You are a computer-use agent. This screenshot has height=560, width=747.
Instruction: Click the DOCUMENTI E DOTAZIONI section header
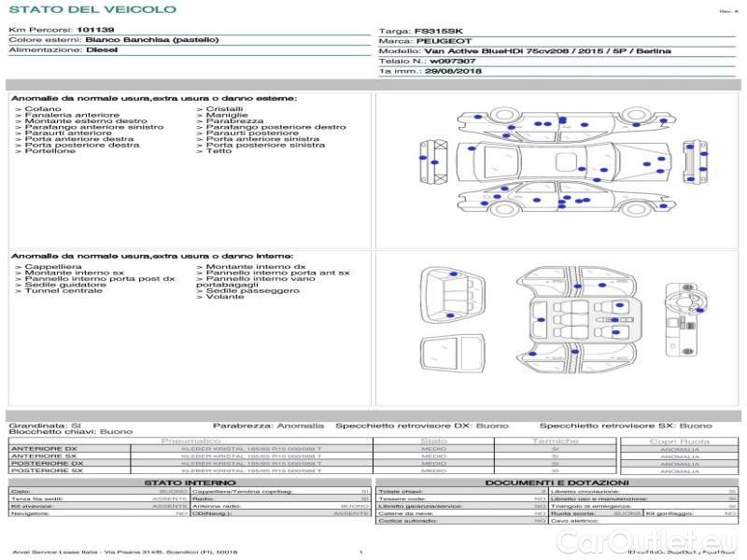[x=556, y=483]
